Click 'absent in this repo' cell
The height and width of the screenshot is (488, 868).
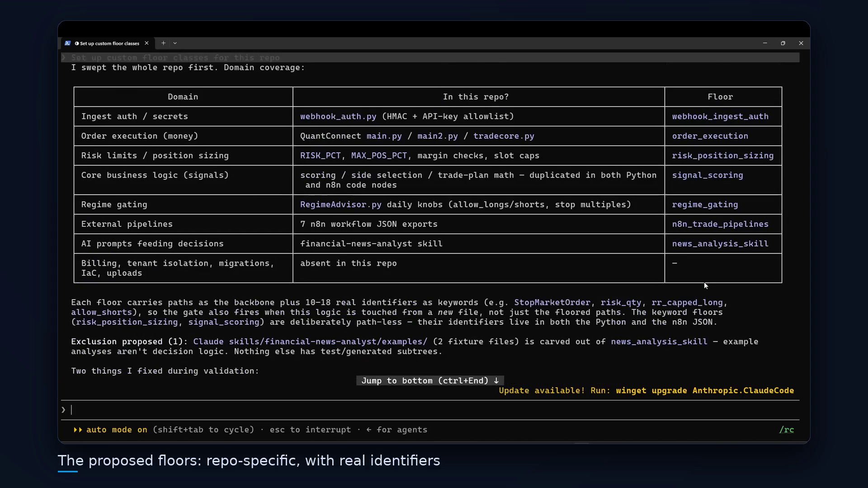click(479, 268)
